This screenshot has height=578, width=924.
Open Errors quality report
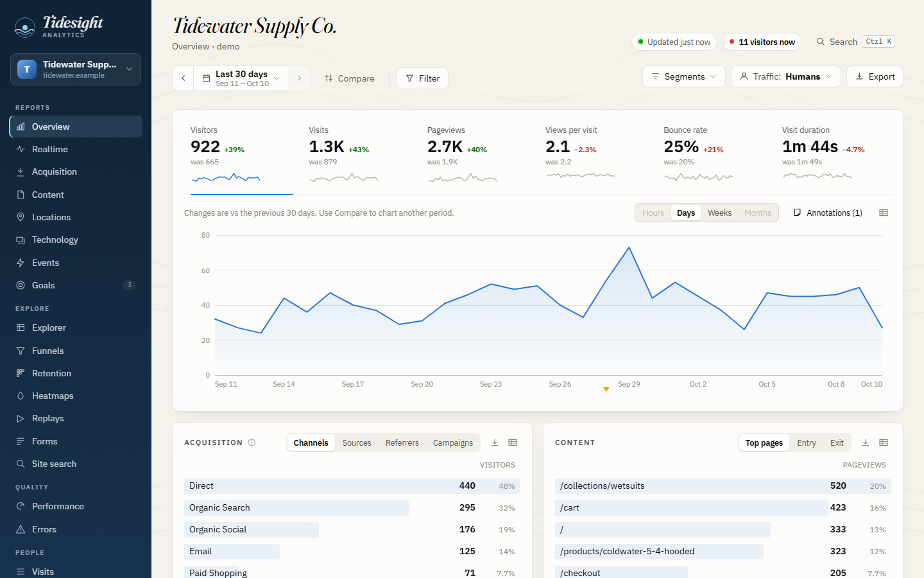[x=76, y=529]
